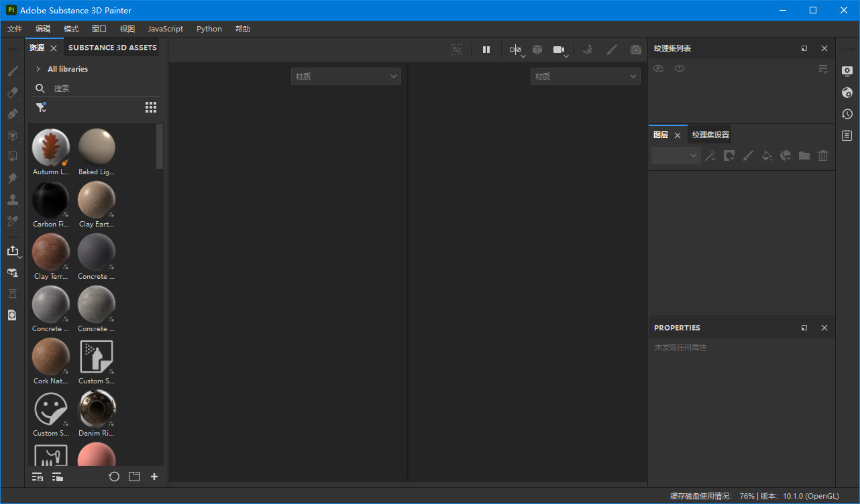Switch to the 纹理集设置 tab
Image resolution: width=860 pixels, height=504 pixels.
click(x=710, y=135)
